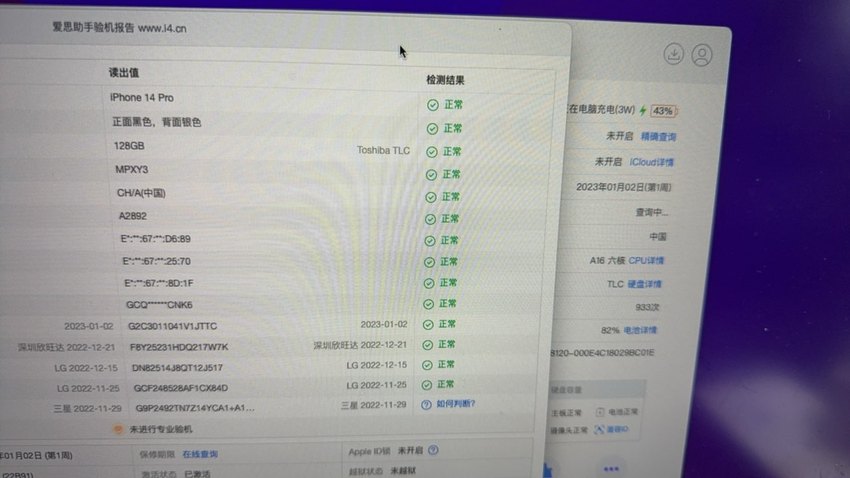This screenshot has height=478, width=850.
Task: Click the 在线查询 warranty link
Action: click(200, 454)
